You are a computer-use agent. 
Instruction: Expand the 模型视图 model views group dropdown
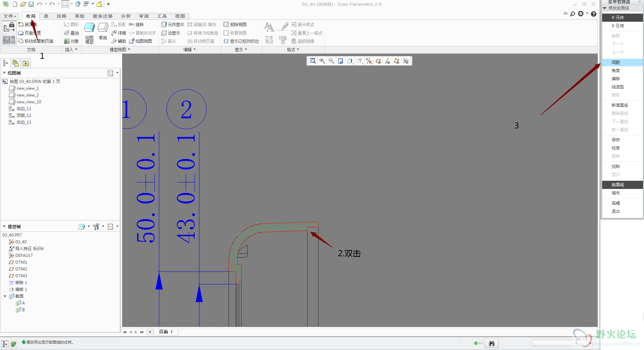click(x=120, y=50)
